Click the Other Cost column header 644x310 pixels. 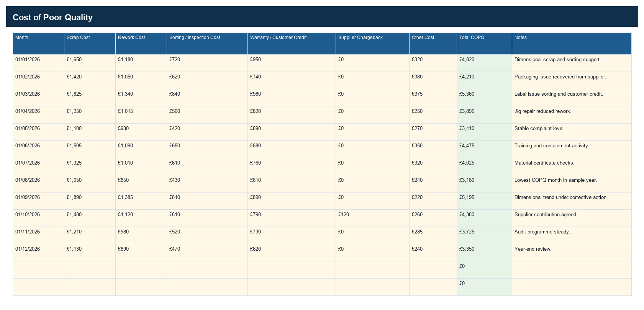(x=433, y=44)
